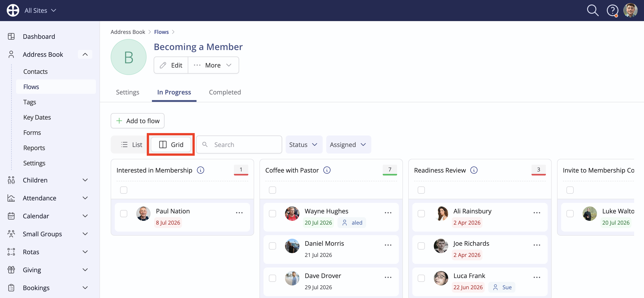Open actions menu for Joe Richards
644x298 pixels.
537,245
